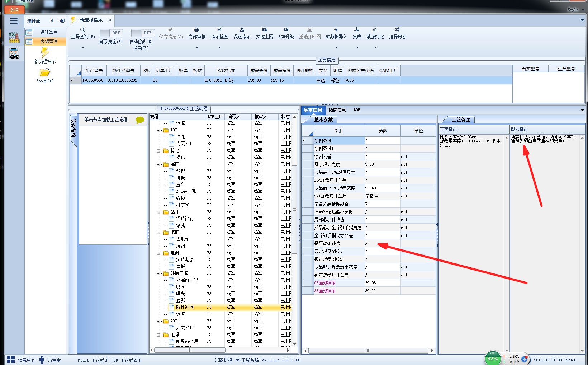Open the dropdown arrow under 数据对比
The width and height of the screenshot is (588, 365).
[x=375, y=48]
